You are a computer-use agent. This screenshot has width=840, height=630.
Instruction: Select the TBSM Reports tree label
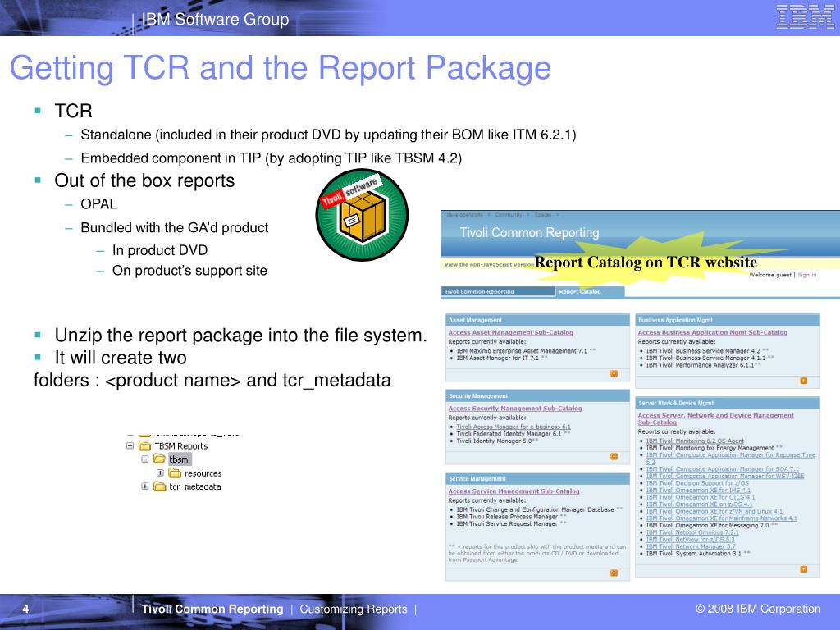(181, 446)
